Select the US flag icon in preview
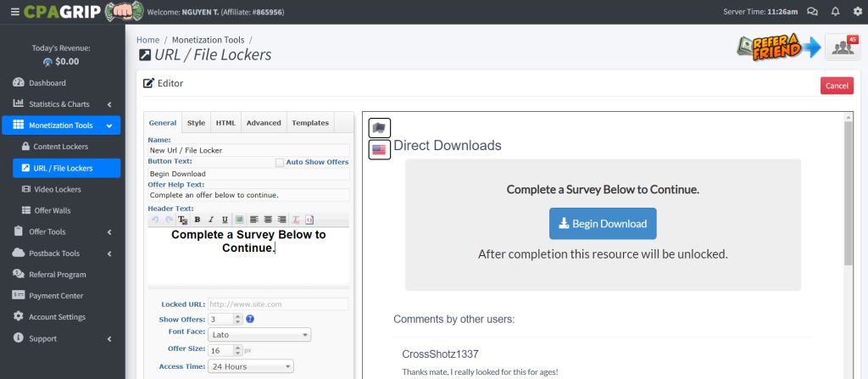Viewport: 868px width, 379px height. click(x=379, y=149)
